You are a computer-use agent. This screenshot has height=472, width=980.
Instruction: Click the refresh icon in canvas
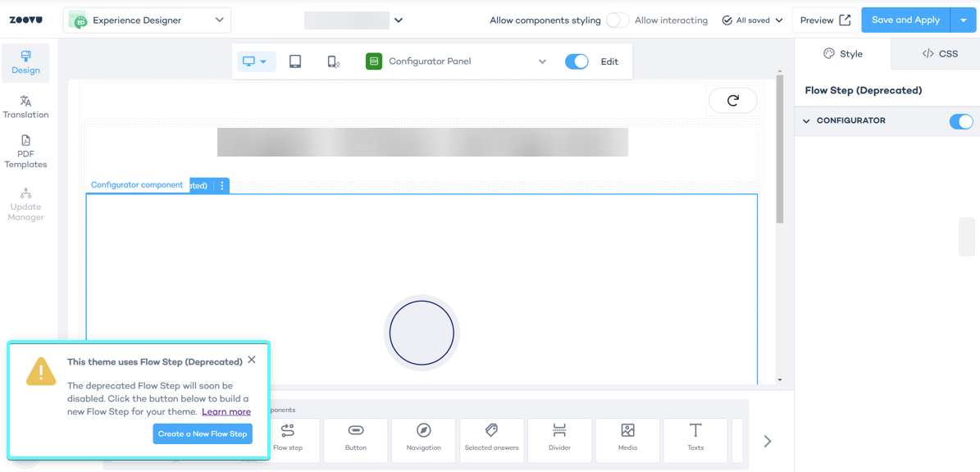(732, 101)
